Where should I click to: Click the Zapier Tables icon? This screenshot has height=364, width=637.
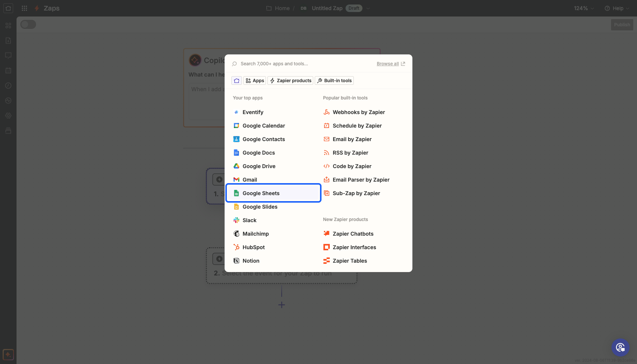(x=326, y=261)
